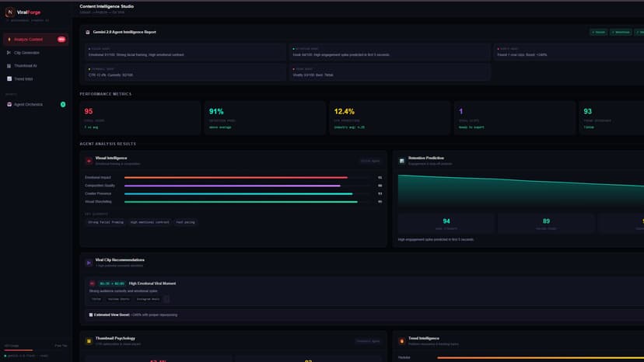Open the Found 1 viral clips insight card

click(569, 52)
